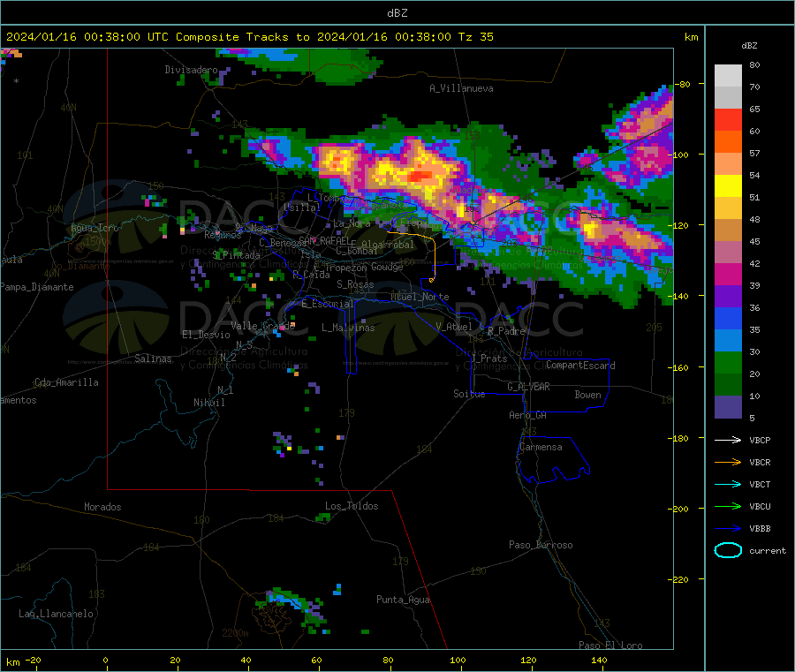Image resolution: width=795 pixels, height=672 pixels.
Task: Click the orange storm track end marker
Action: (x=432, y=279)
